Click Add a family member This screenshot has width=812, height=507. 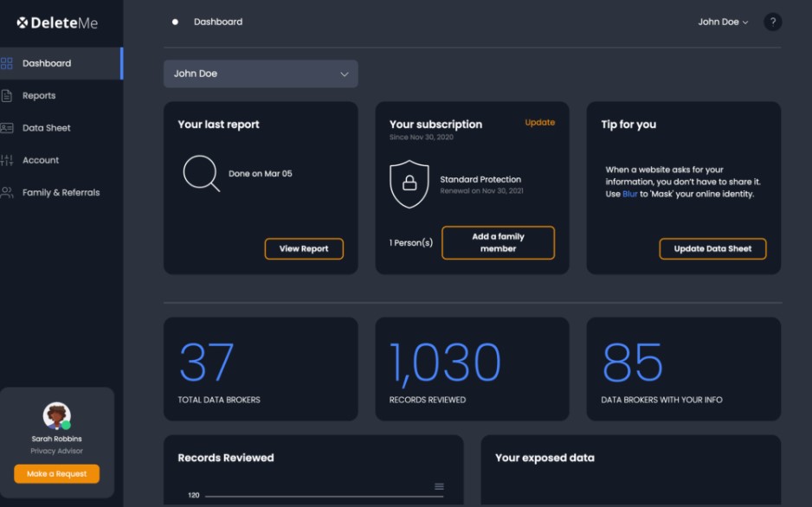(x=498, y=242)
